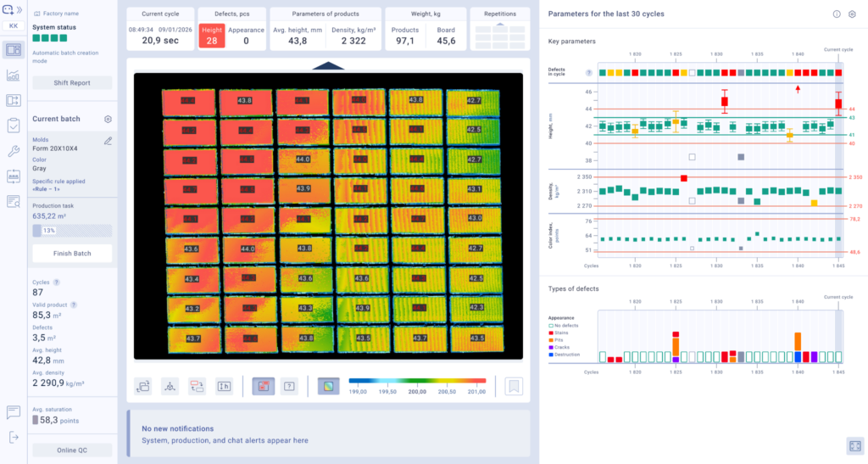This screenshot has width=868, height=464.
Task: Click the «Rule – 1» specific rule text
Action: 46,189
